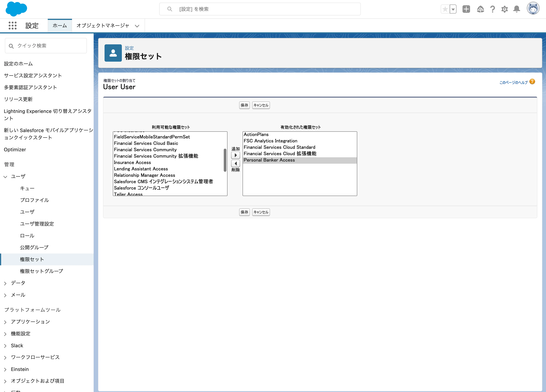Expand the メール section
The height and width of the screenshot is (392, 546).
(5, 295)
